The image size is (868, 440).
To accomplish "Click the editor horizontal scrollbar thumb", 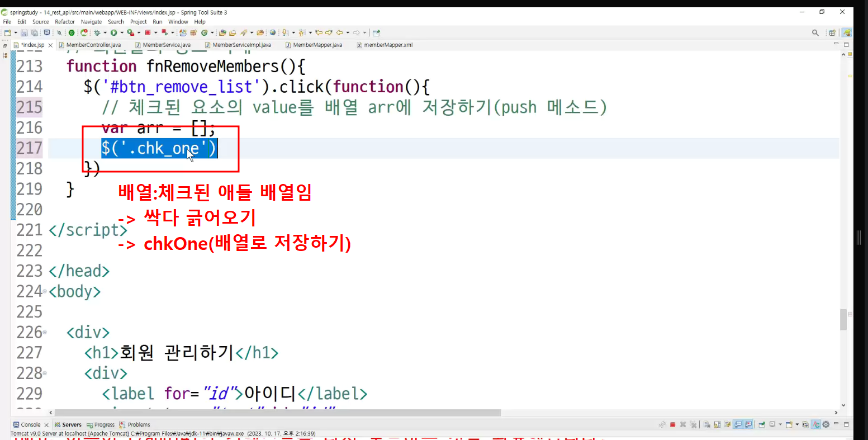I will pyautogui.click(x=278, y=413).
